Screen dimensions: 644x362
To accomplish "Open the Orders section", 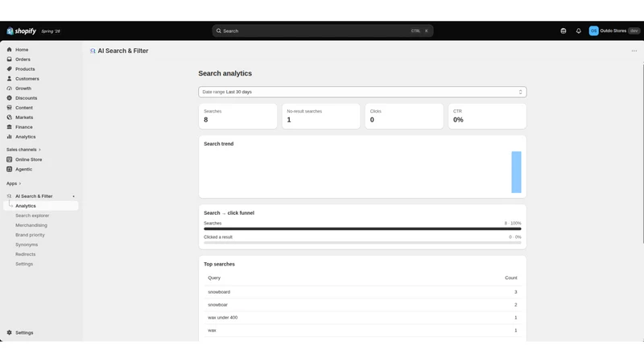I will 23,59.
